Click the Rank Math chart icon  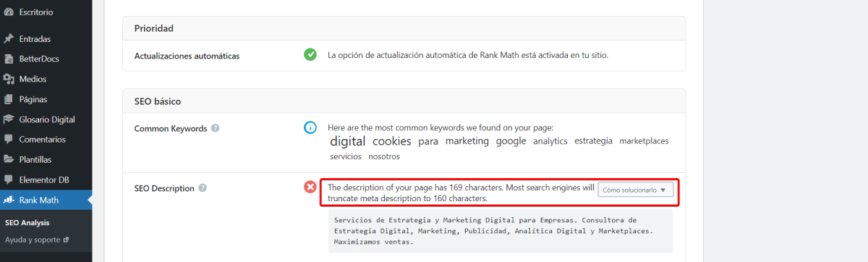[x=9, y=200]
